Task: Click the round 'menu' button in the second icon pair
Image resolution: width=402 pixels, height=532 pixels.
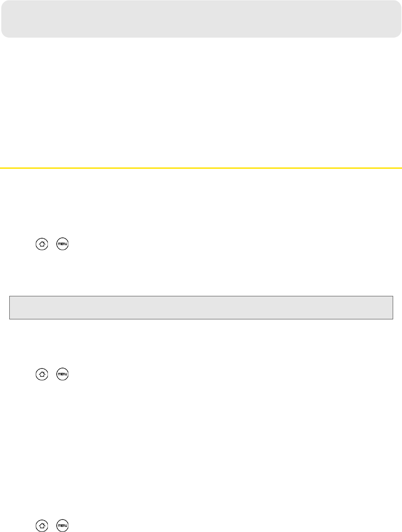Action: tap(63, 374)
